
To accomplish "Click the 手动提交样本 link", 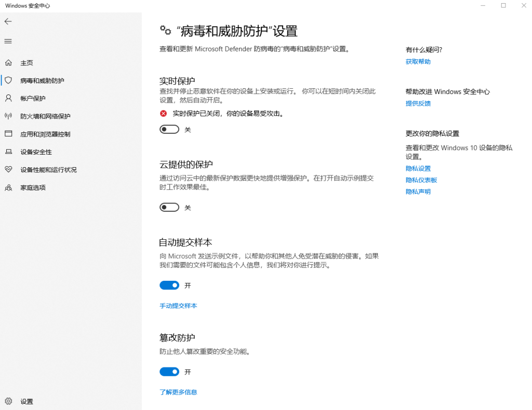I will click(x=178, y=306).
